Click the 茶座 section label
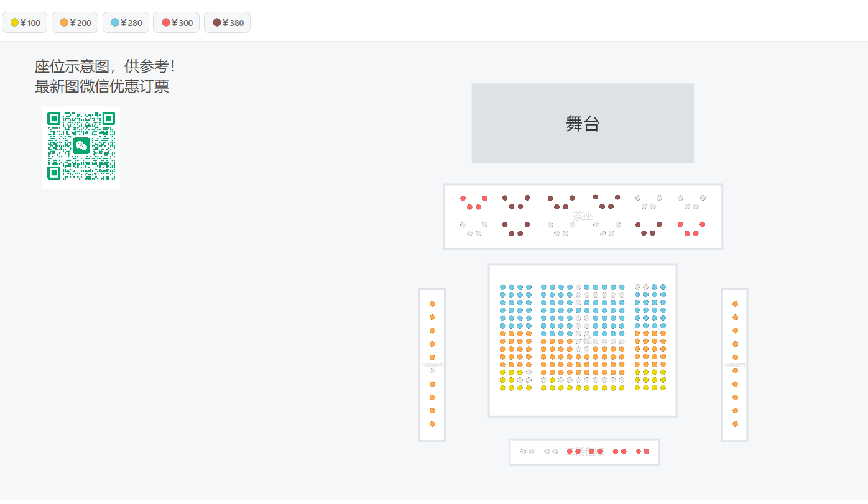 click(x=583, y=216)
